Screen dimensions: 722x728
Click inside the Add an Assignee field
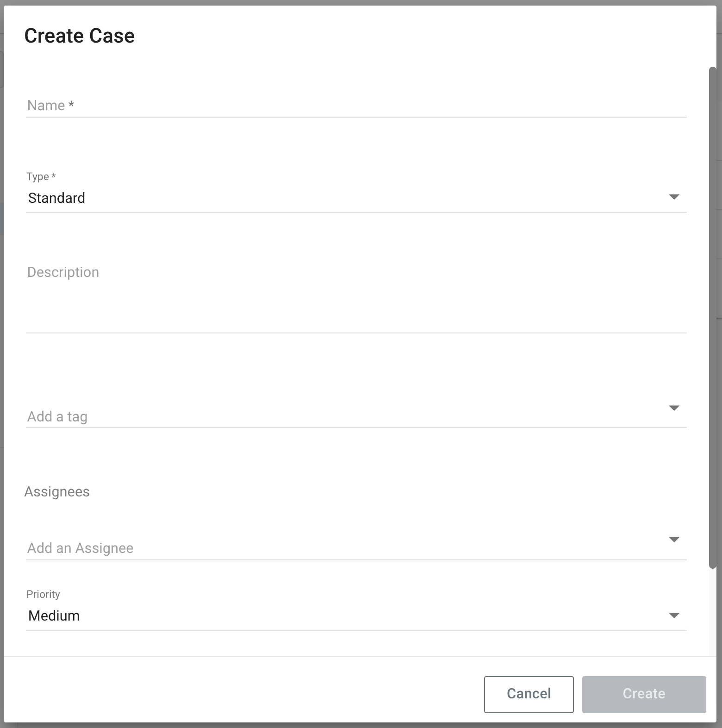pyautogui.click(x=185, y=547)
